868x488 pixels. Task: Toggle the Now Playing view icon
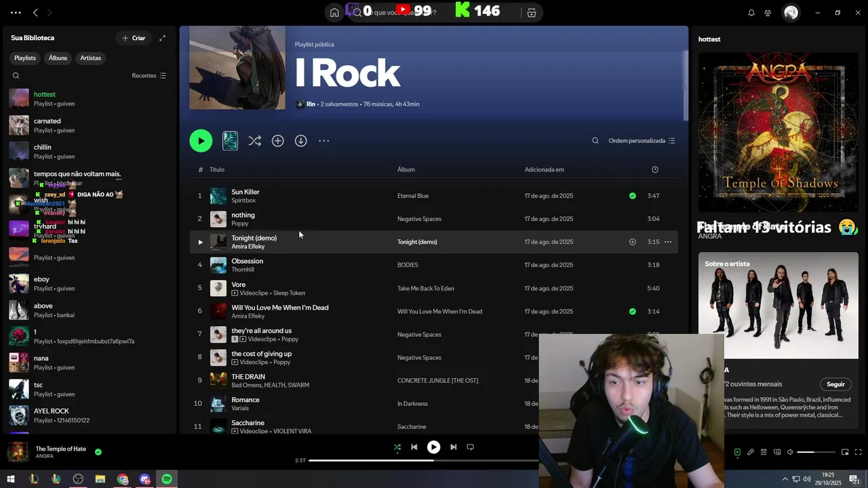coord(737,452)
